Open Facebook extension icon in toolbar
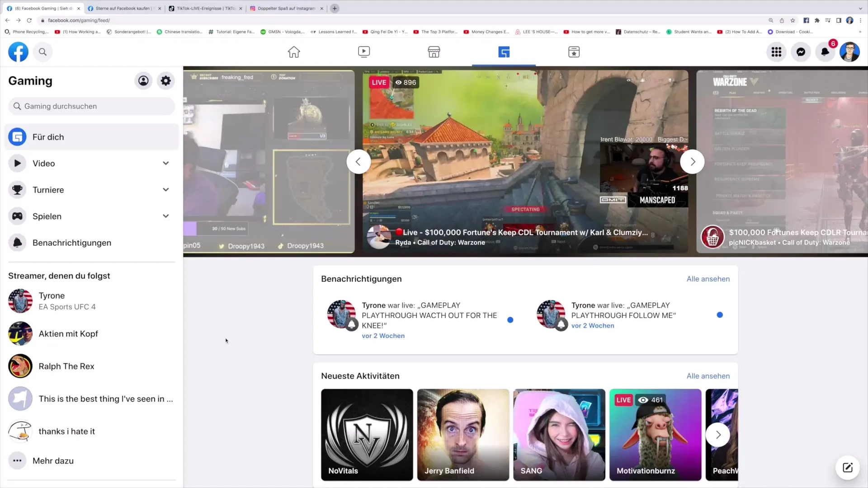 pos(806,20)
